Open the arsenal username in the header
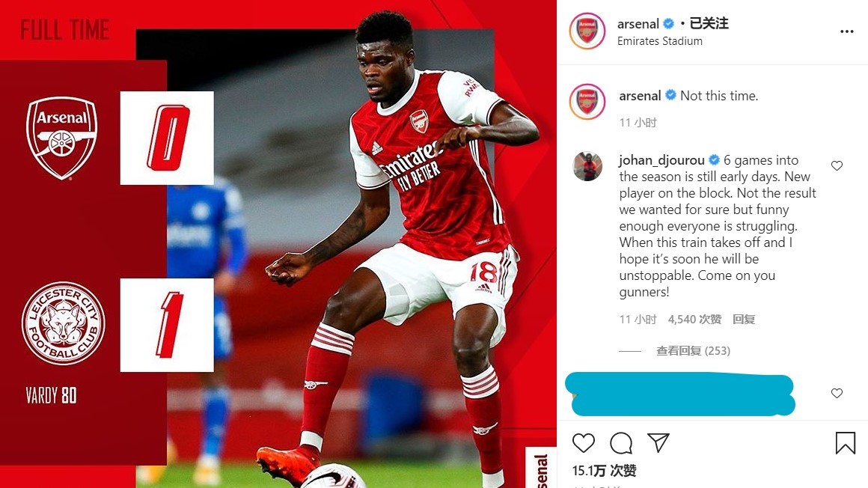Image resolution: width=868 pixels, height=488 pixels. pyautogui.click(x=638, y=24)
